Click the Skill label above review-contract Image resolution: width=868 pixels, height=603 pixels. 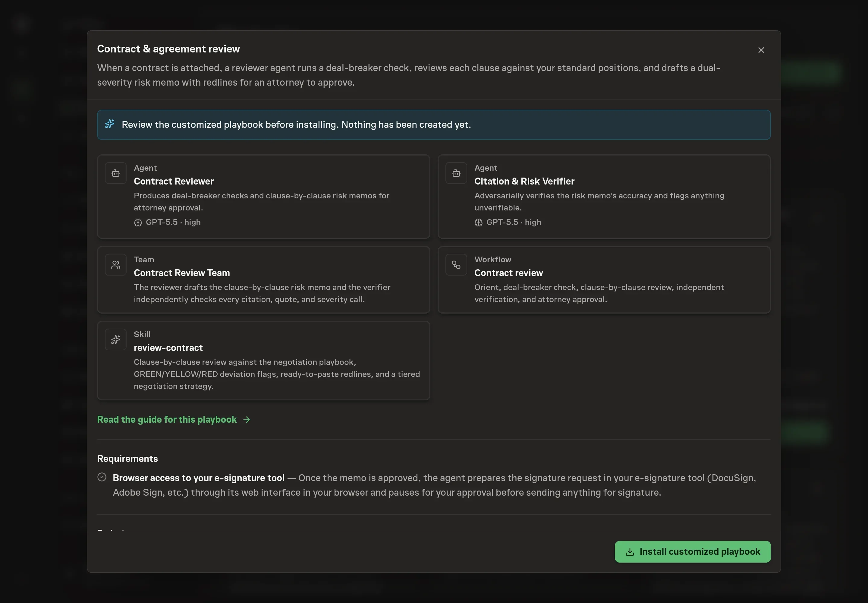[x=142, y=334]
